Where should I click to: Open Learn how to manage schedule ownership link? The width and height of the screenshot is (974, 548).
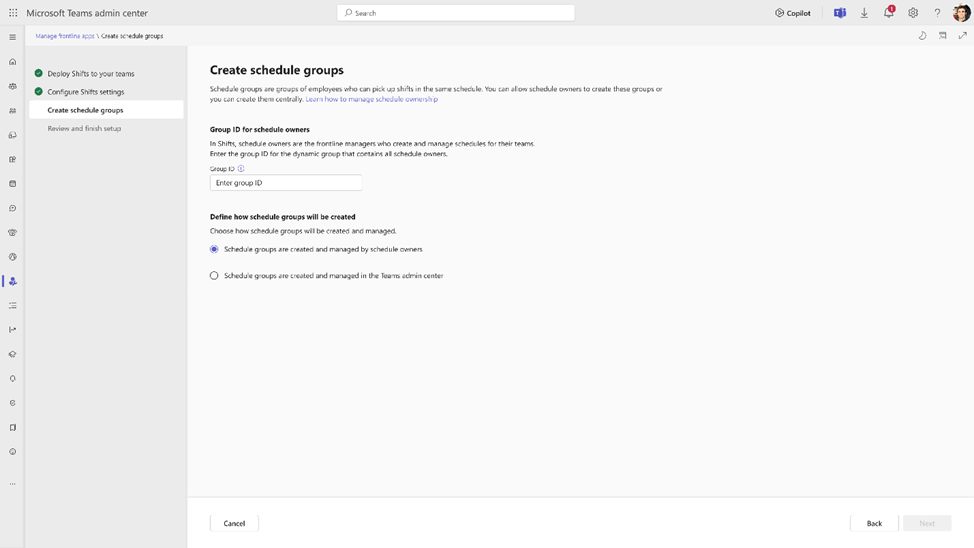click(371, 99)
